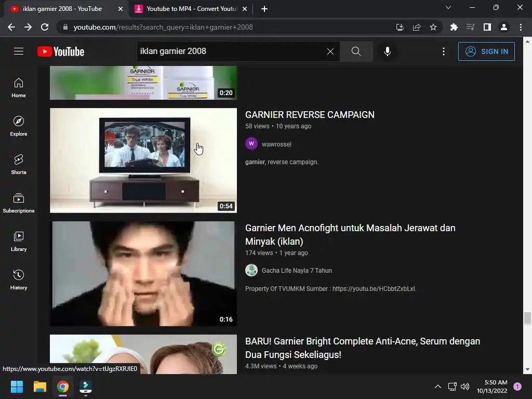Screen dimensions: 532x399
Task: Open the Gacha Life Nayla channel avatar
Action: [x=251, y=270]
